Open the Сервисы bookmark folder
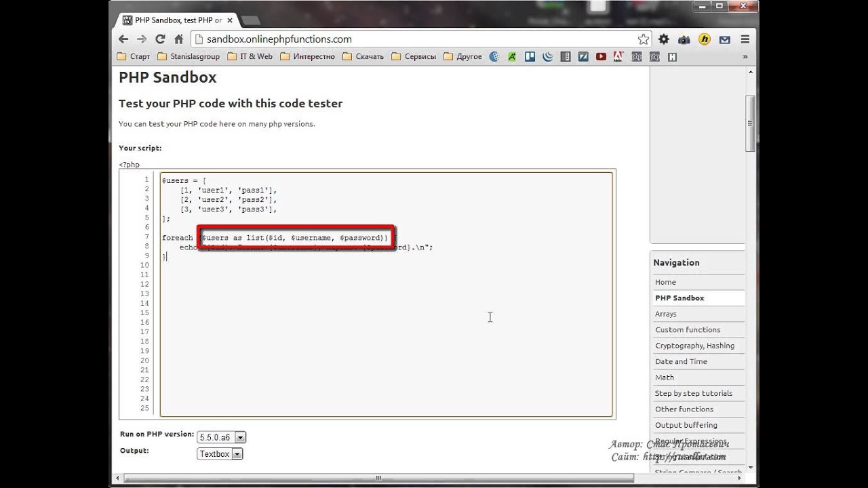 coord(414,57)
